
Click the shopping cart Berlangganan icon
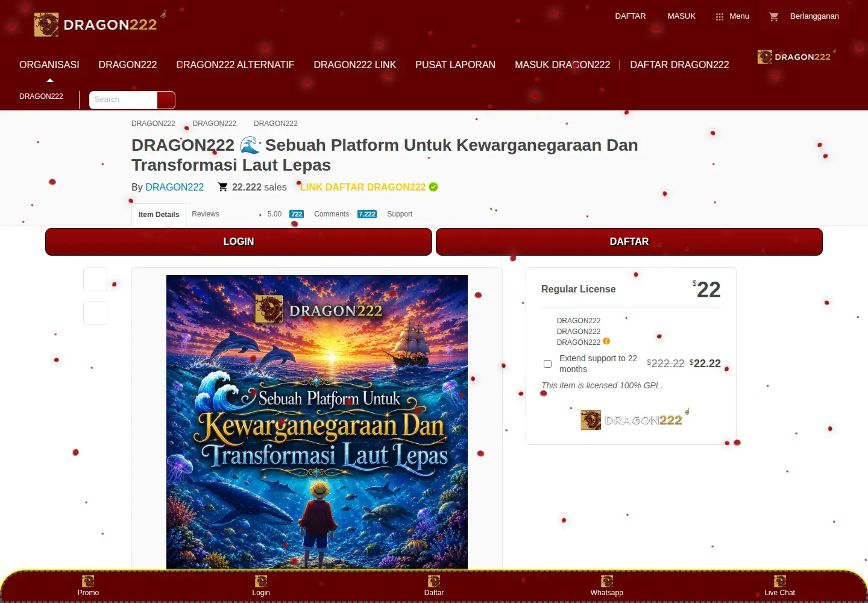(x=774, y=17)
